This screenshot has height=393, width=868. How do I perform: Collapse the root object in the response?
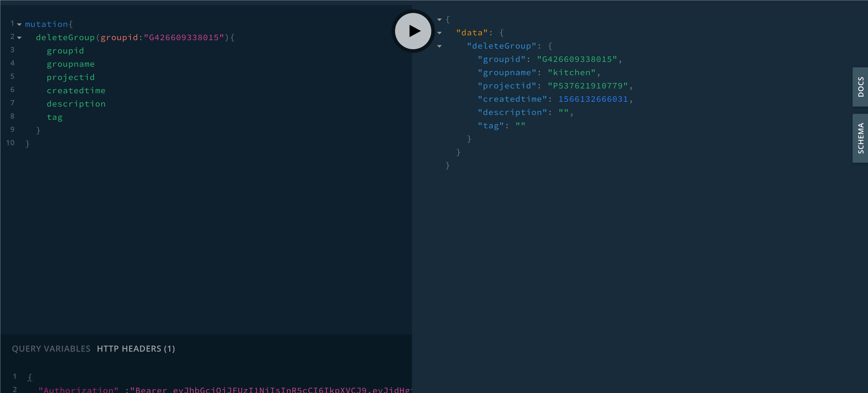(x=439, y=20)
